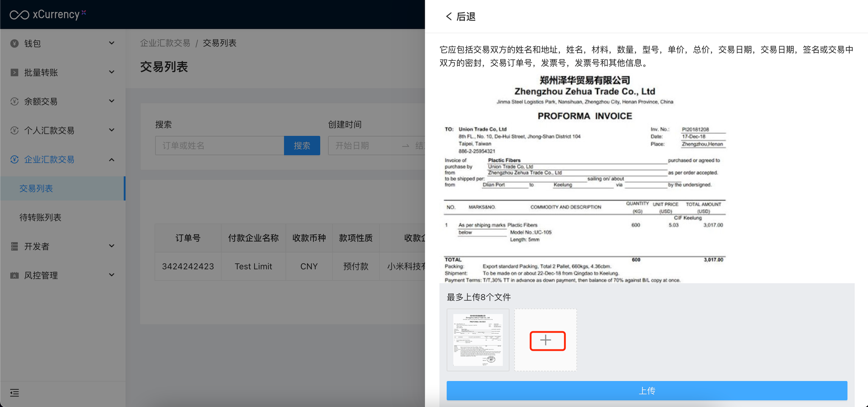Select the 待转账列表 submenu item
Viewport: 868px width, 407px height.
pyautogui.click(x=63, y=217)
